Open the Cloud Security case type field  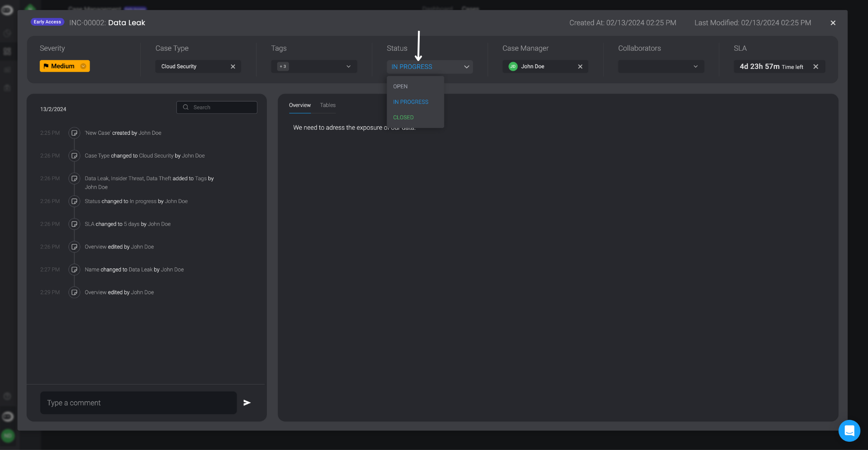pyautogui.click(x=198, y=66)
